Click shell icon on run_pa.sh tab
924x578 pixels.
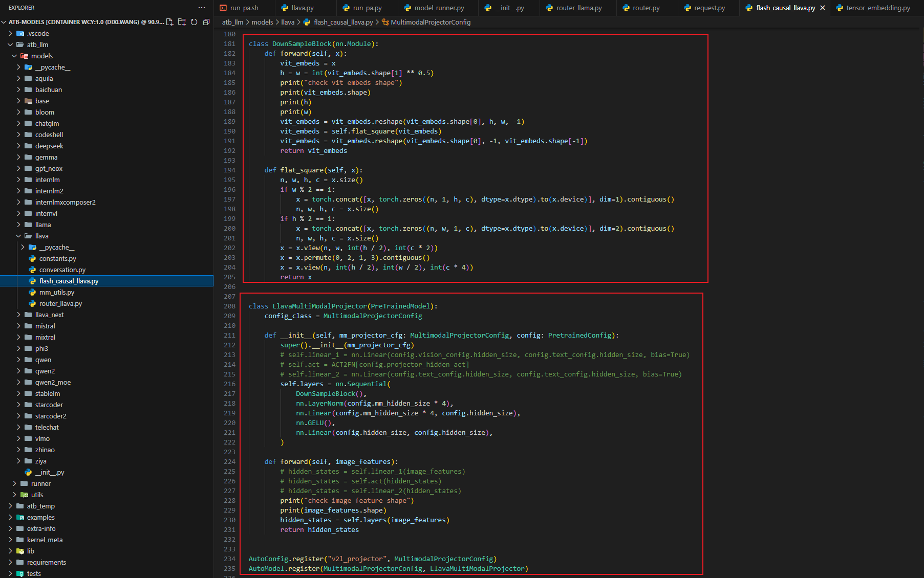[x=223, y=8]
